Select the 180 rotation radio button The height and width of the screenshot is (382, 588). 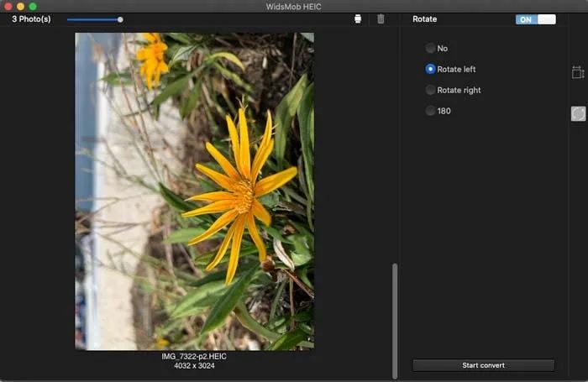point(430,111)
